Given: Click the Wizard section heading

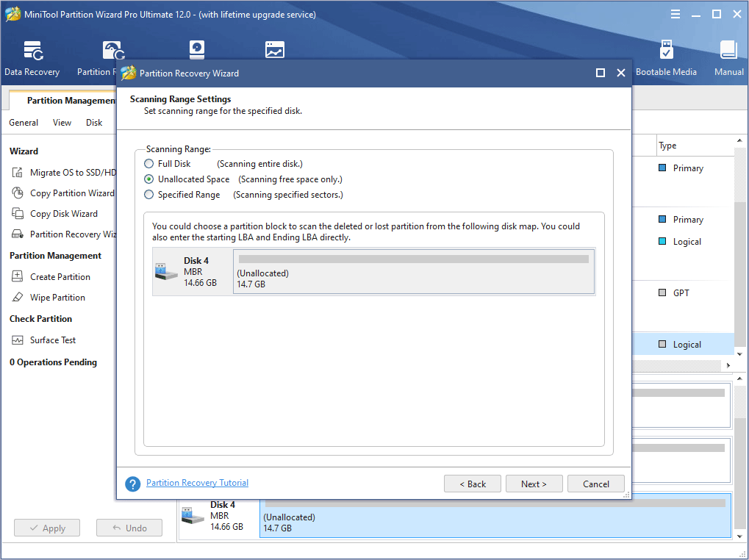Looking at the screenshot, I should click(24, 151).
